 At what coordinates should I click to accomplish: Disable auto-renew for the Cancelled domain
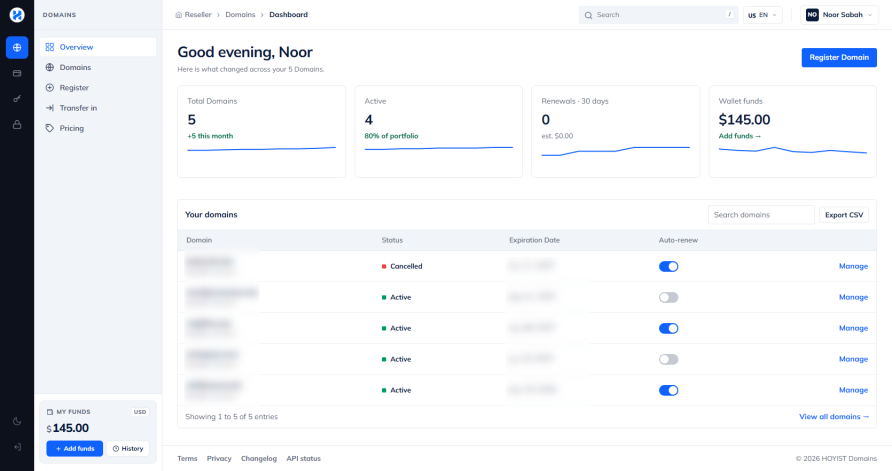[668, 266]
